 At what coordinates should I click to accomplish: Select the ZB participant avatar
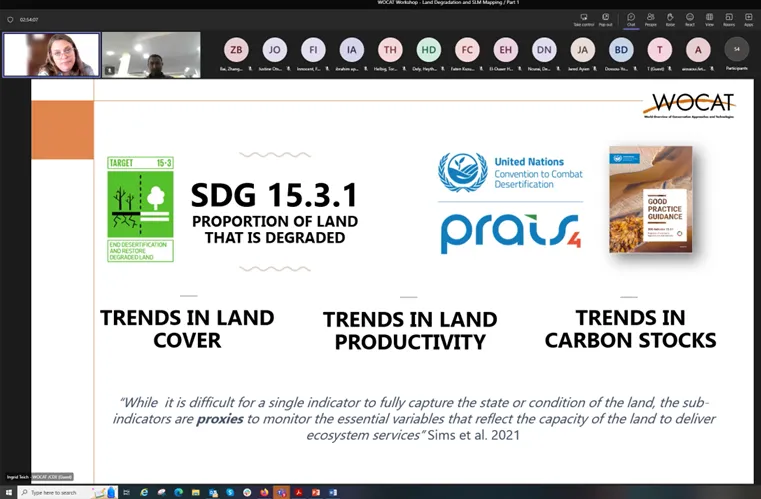click(x=237, y=50)
